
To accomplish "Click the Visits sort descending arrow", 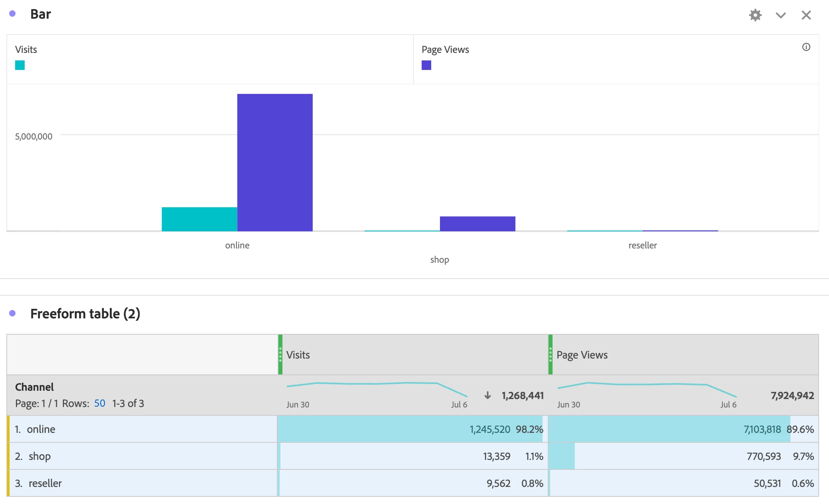I will 487,395.
